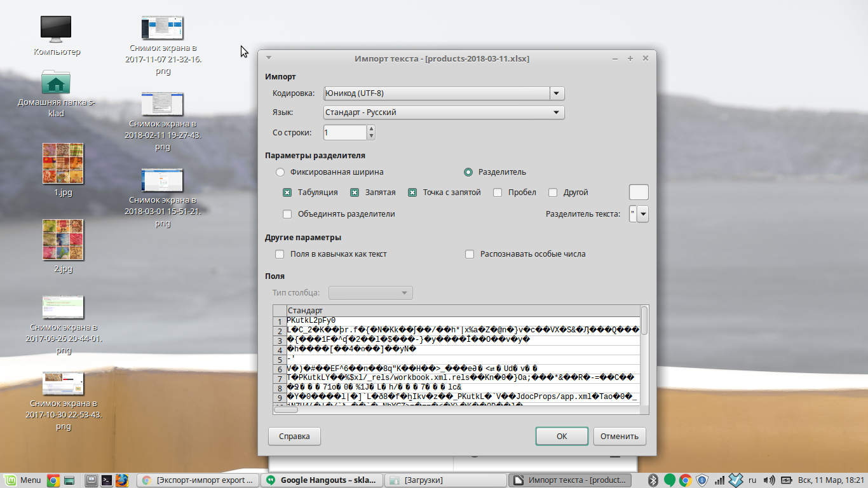Uncheck the Запятая checkbox
Screen dimensions: 868x488
[355, 193]
